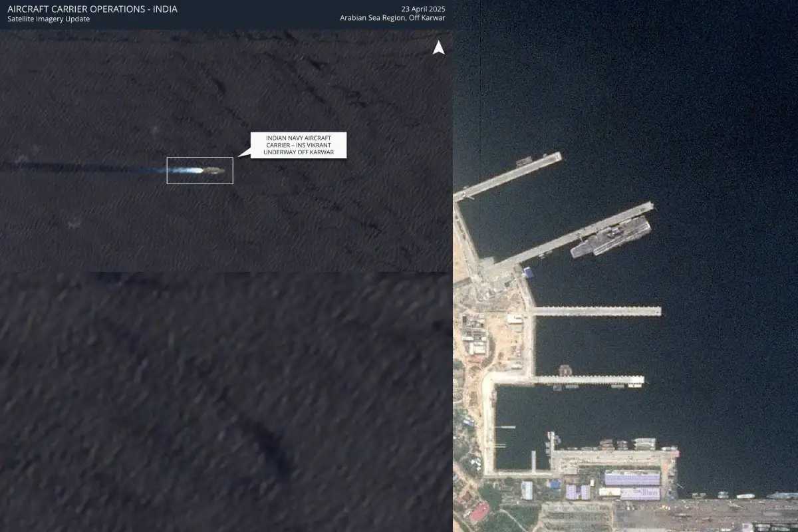Select the northernmost diagonal pier
This screenshot has height=532, width=798.
(x=509, y=176)
